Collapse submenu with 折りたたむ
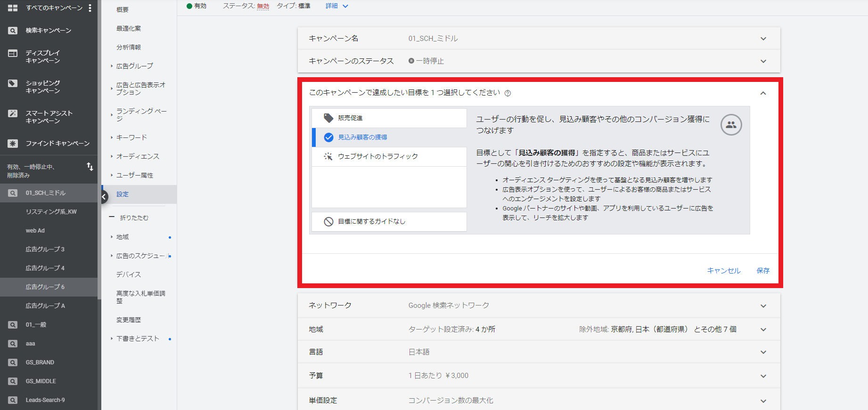The width and height of the screenshot is (868, 410). click(x=129, y=218)
